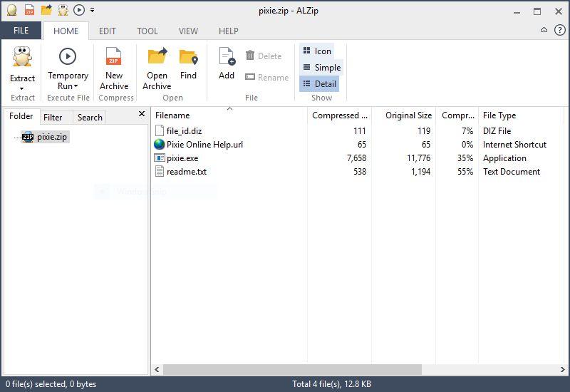Switch to the Folder panel tab

pyautogui.click(x=21, y=116)
